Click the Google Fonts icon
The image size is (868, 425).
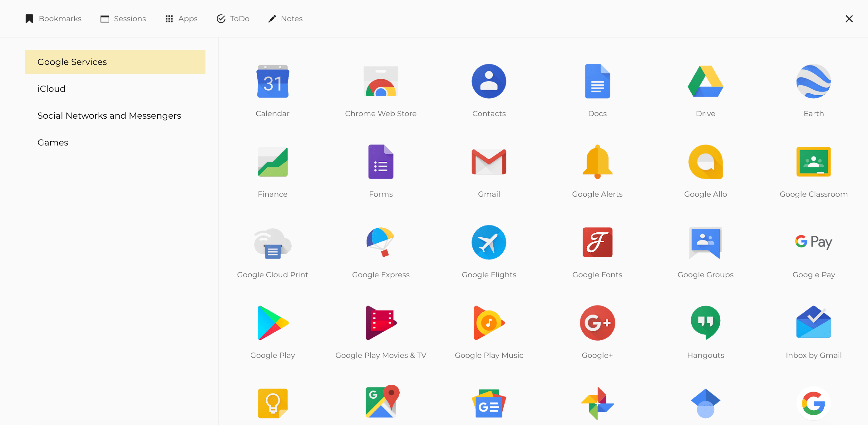coord(597,242)
